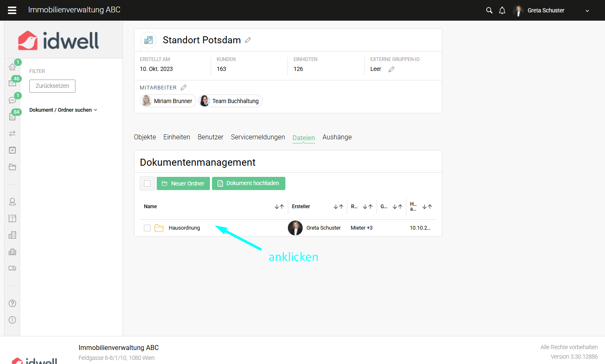
Task: Open the help question mark icon
Action: pos(12,303)
